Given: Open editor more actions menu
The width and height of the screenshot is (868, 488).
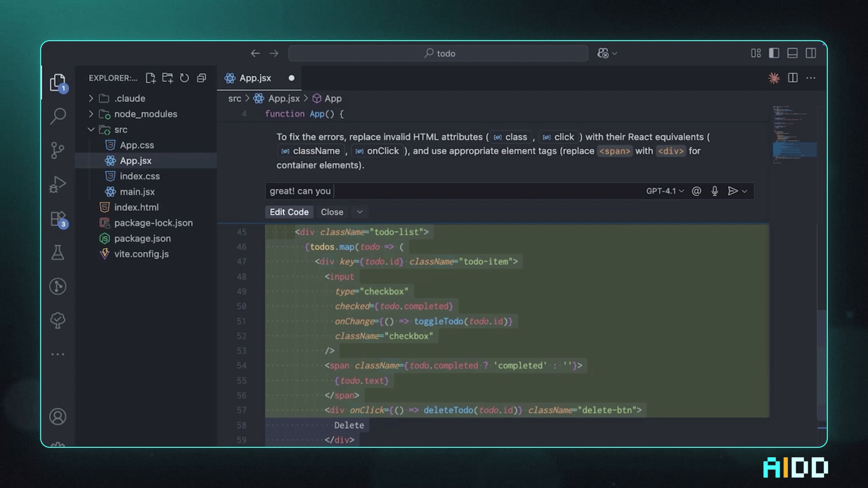Looking at the screenshot, I should click(x=811, y=78).
